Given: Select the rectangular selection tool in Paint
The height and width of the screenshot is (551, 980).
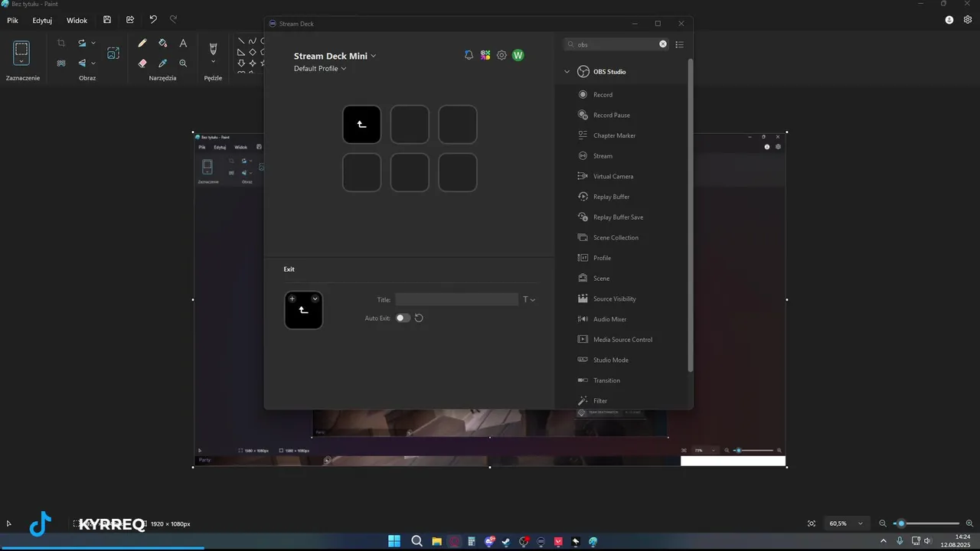Looking at the screenshot, I should pyautogui.click(x=21, y=49).
